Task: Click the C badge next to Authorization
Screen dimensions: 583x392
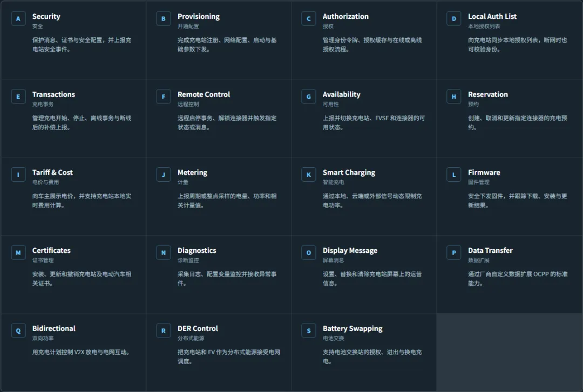Action: 309,18
